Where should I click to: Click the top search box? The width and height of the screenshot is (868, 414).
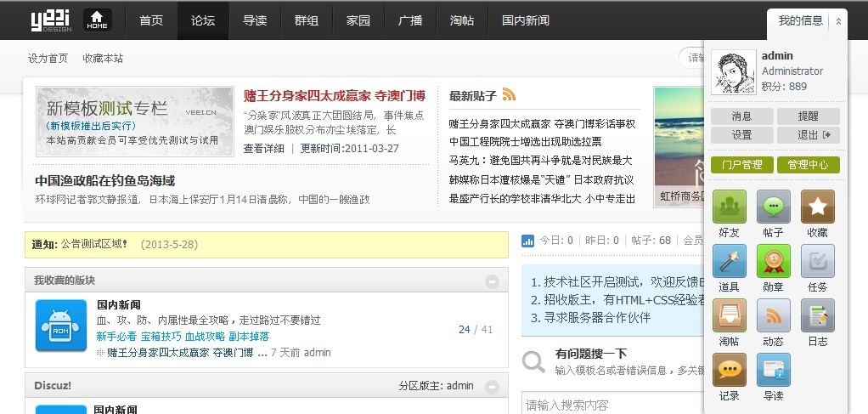(692, 58)
